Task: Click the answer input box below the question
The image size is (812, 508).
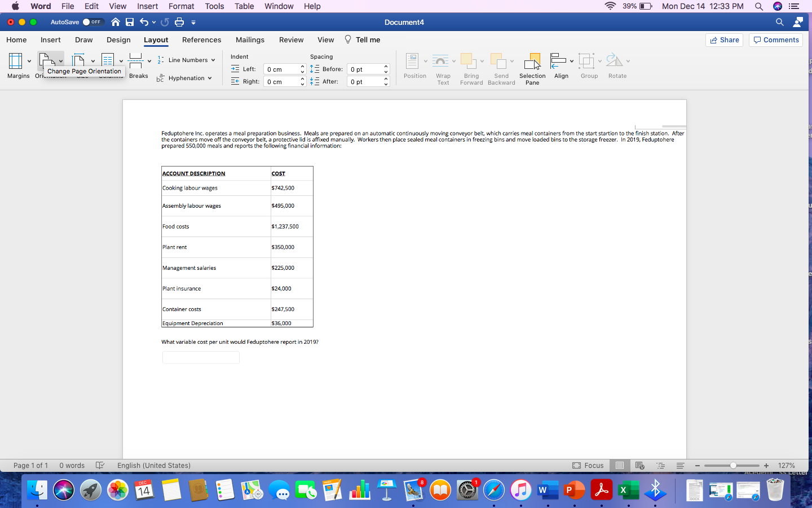Action: click(x=201, y=357)
